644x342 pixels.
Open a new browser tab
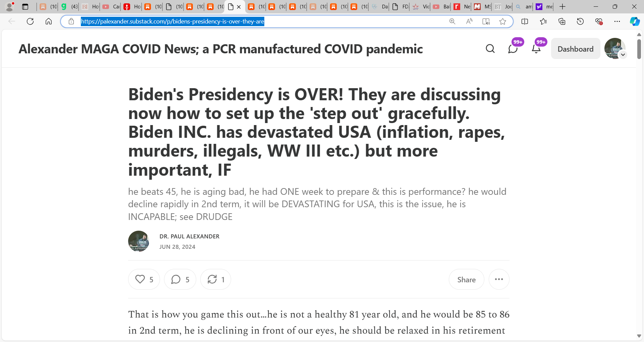[562, 6]
